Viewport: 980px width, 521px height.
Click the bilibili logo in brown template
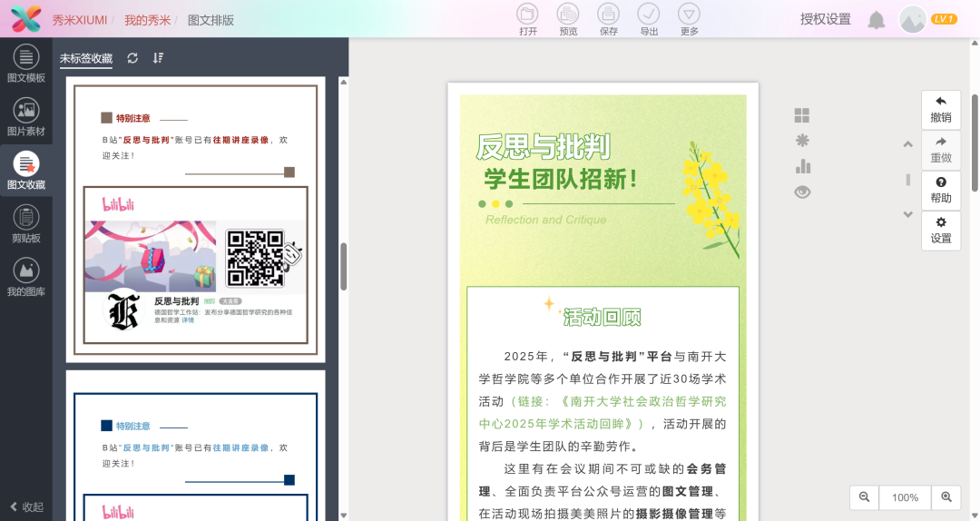(x=118, y=204)
